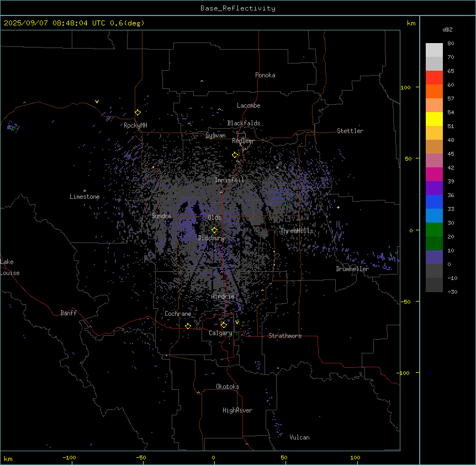Image resolution: width=476 pixels, height=465 pixels.
Task: Click the Banff town label
Action: point(68,313)
